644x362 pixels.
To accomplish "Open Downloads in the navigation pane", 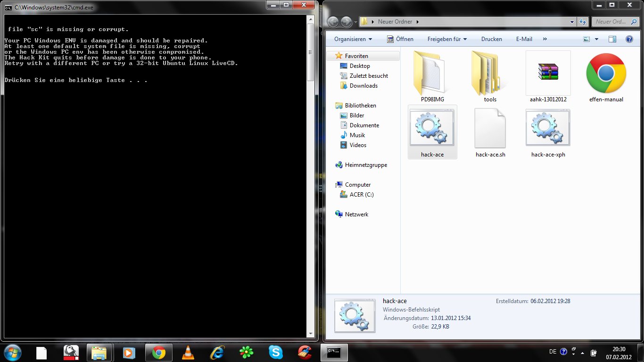I will pyautogui.click(x=363, y=86).
